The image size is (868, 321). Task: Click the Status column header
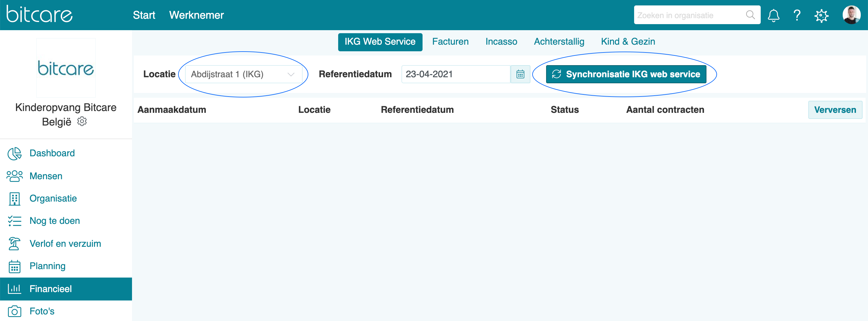tap(565, 110)
